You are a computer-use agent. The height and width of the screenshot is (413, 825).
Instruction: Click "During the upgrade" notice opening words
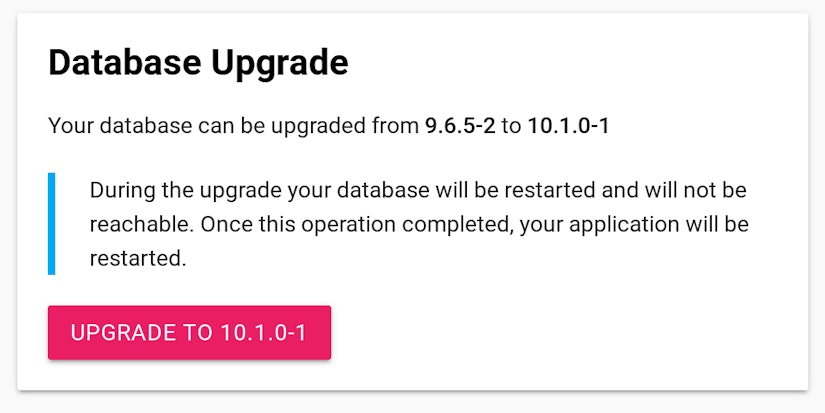click(x=186, y=190)
